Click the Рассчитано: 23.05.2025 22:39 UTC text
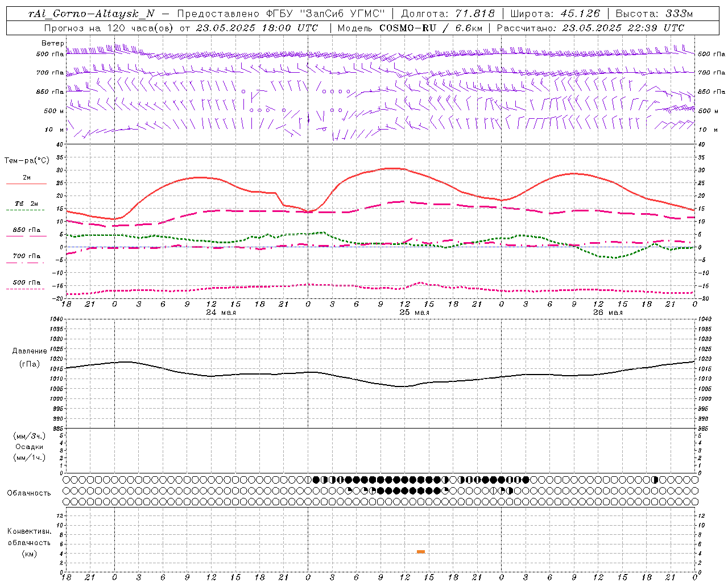The image size is (728, 582). [590, 28]
